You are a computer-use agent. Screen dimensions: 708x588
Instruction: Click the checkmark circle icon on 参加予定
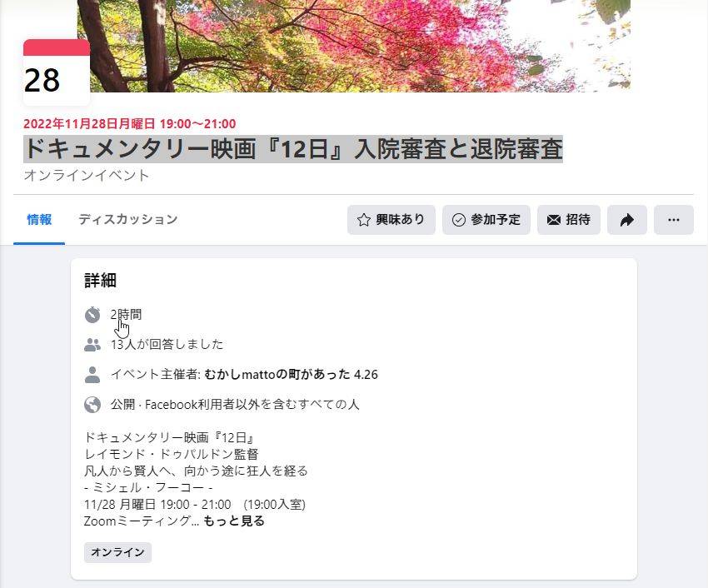458,220
